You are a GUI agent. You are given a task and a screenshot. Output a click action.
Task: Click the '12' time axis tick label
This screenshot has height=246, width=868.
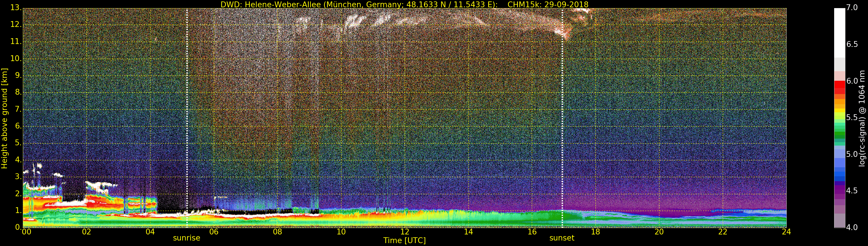coord(405,232)
